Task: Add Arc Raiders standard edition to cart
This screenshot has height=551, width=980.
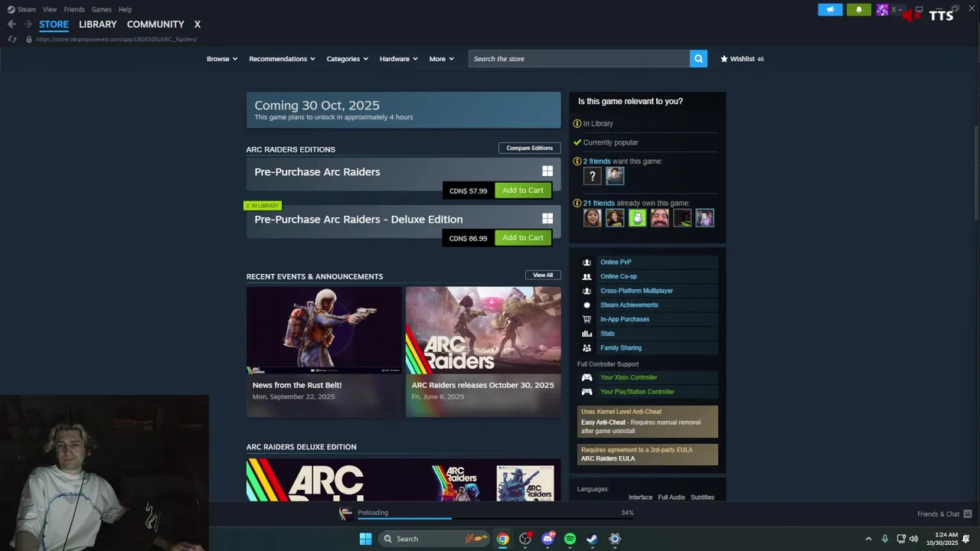Action: pos(523,191)
